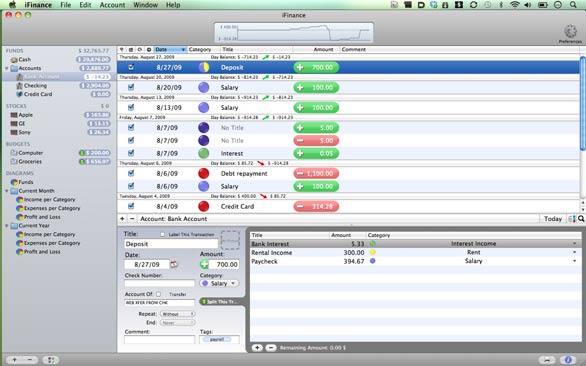Click the purple category circle of 8/20/09 Salary
This screenshot has height=366, width=586.
pyautogui.click(x=204, y=87)
